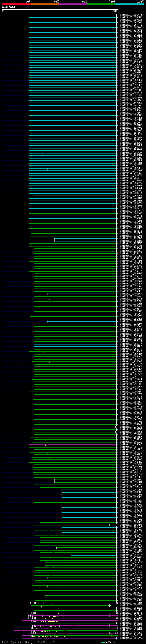
Task: Click the =50char. scale legend
Action: pos(109,642)
